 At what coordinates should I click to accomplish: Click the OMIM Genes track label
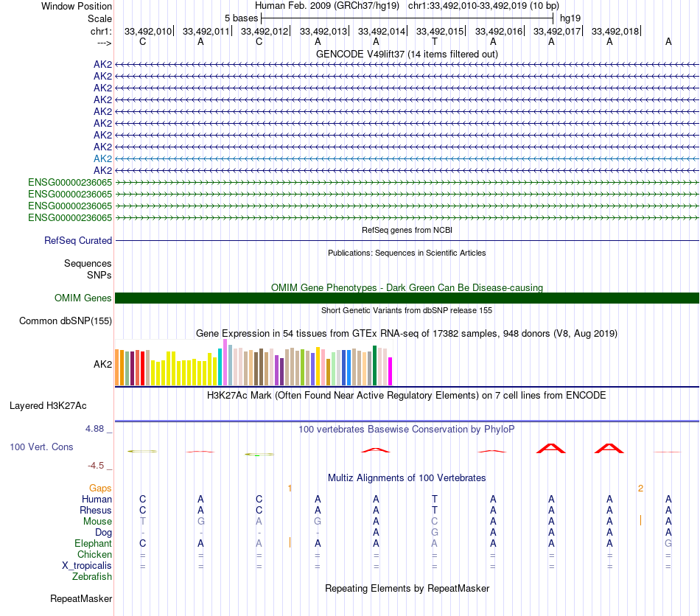(83, 298)
